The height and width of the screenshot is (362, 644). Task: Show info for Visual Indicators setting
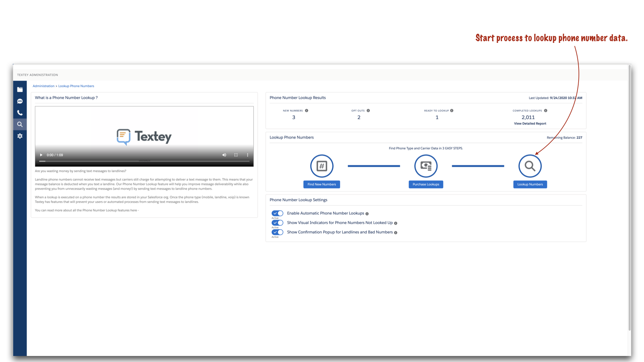(395, 223)
